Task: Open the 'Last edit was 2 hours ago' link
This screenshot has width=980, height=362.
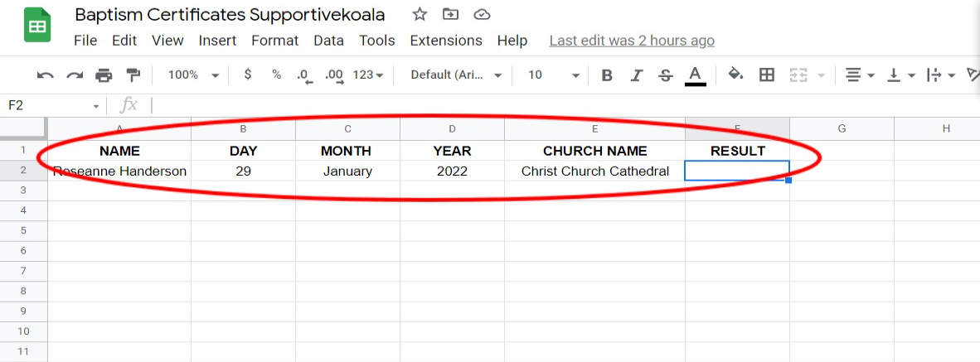Action: point(632,41)
